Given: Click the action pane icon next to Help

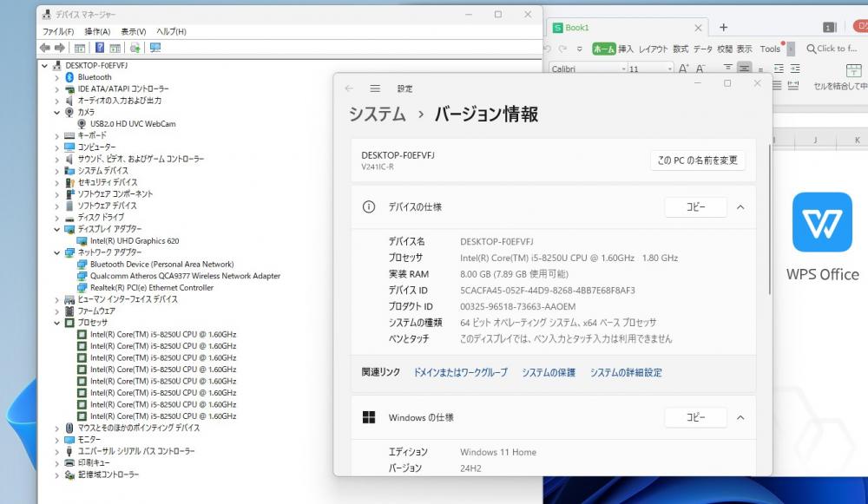Looking at the screenshot, I should pyautogui.click(x=115, y=48).
